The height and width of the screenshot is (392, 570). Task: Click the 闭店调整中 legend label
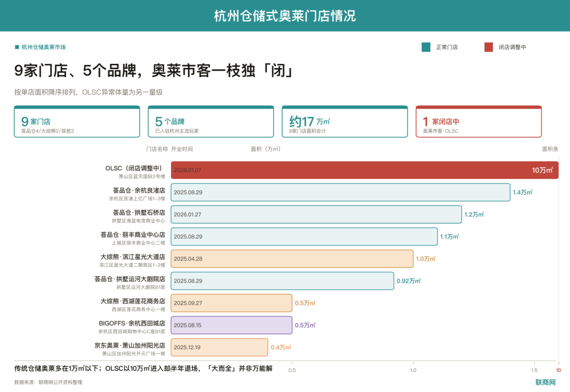(512, 47)
